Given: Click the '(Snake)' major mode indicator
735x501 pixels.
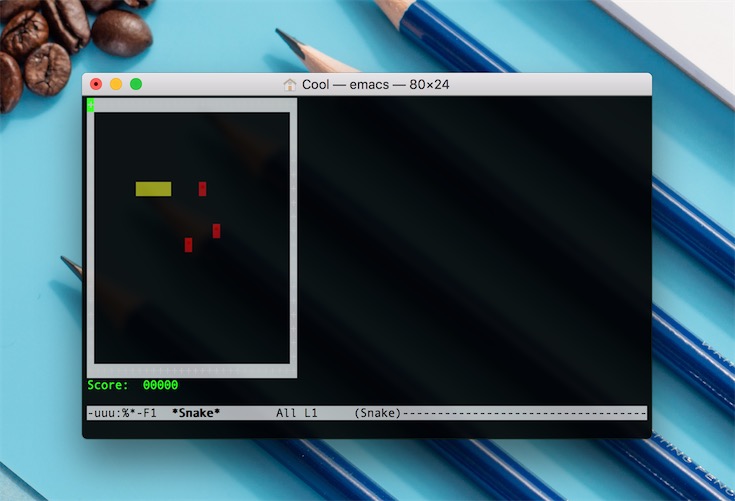Looking at the screenshot, I should 377,413.
